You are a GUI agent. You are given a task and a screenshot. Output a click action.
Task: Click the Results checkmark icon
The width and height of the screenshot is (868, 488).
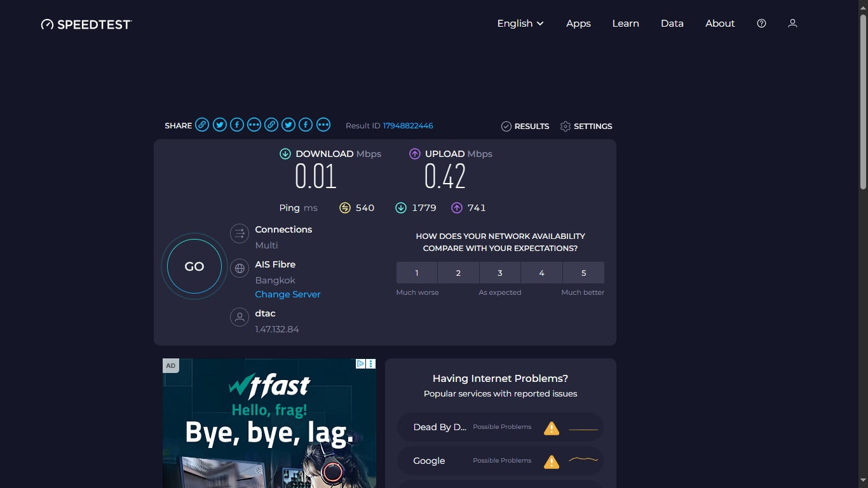506,126
